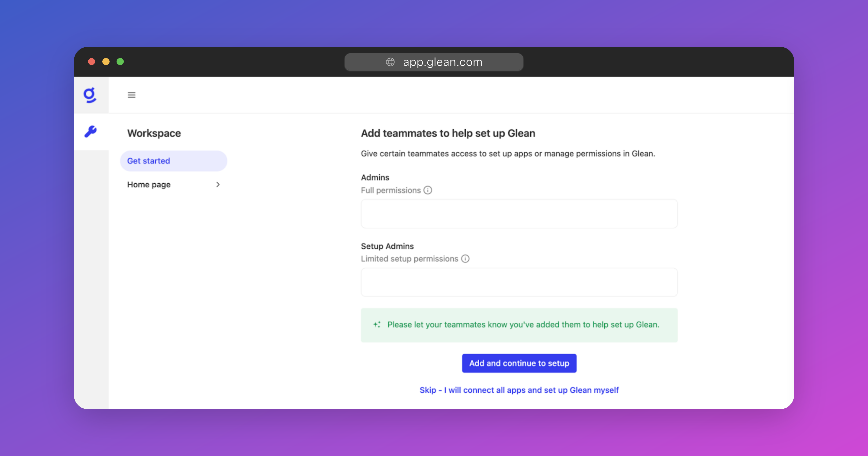Click the Workspace heading
This screenshot has width=868, height=456.
(x=154, y=133)
